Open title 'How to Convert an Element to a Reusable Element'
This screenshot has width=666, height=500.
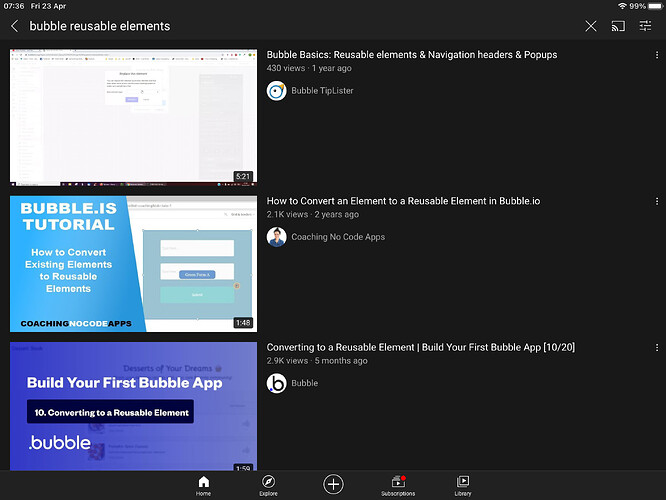[x=403, y=201]
